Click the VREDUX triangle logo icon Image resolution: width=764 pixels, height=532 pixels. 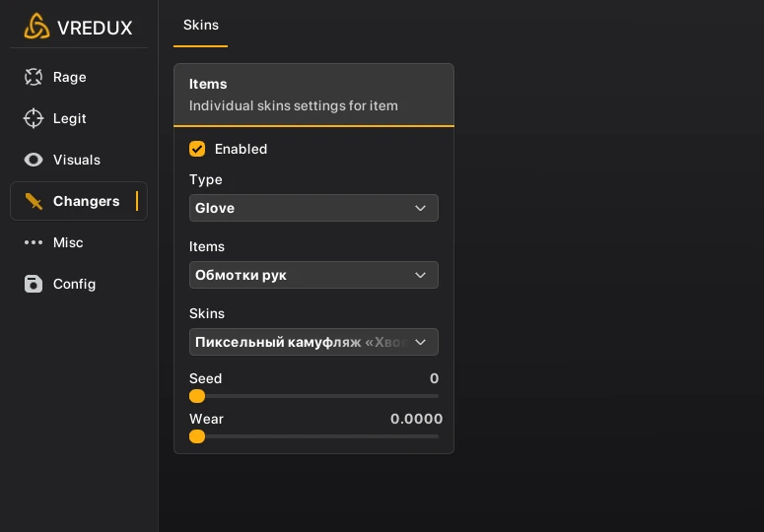(x=36, y=27)
